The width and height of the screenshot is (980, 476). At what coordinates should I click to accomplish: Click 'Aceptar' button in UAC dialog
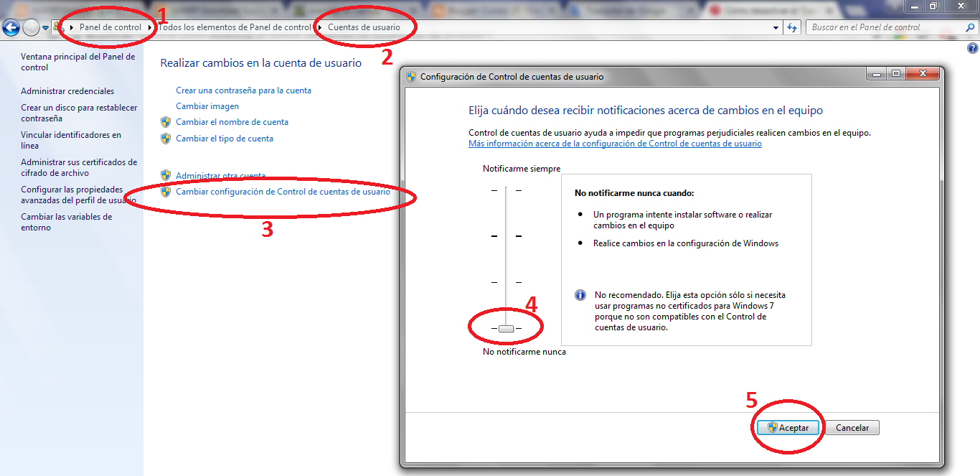point(788,428)
